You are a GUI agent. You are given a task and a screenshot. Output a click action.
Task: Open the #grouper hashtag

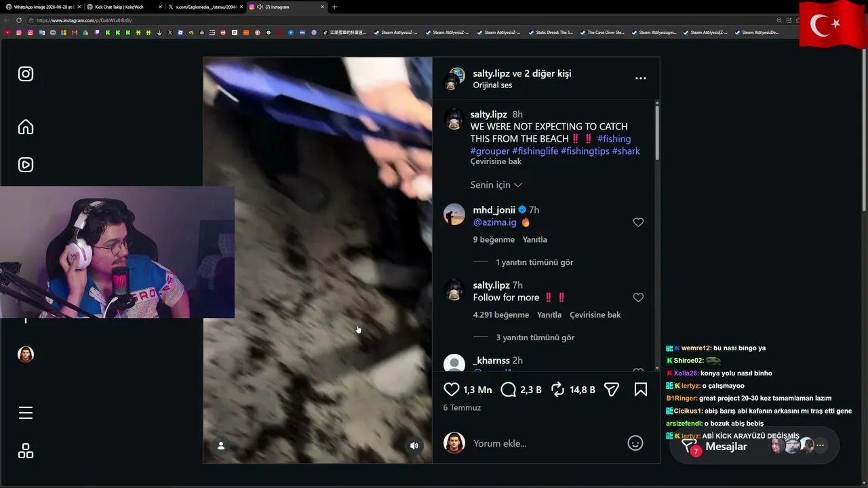click(490, 151)
